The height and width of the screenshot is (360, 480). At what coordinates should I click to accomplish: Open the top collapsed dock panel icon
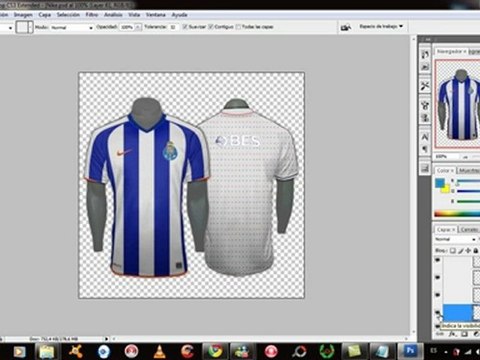[x=425, y=55]
